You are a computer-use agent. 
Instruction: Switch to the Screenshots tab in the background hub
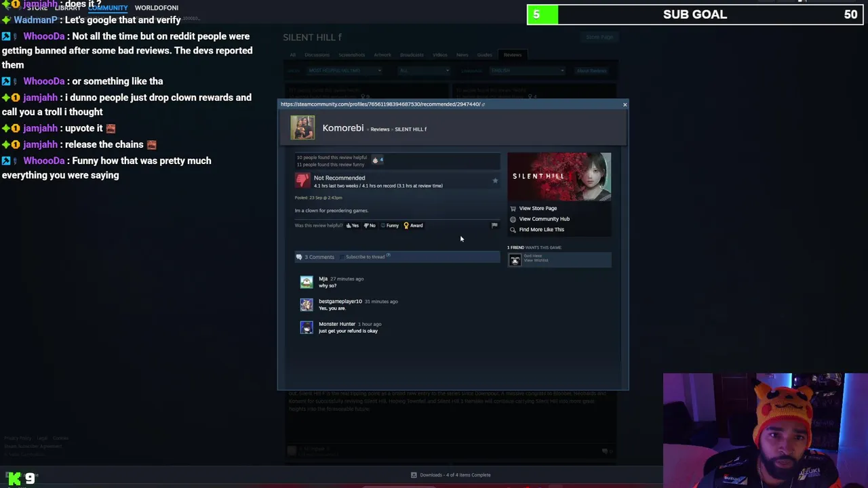(352, 55)
